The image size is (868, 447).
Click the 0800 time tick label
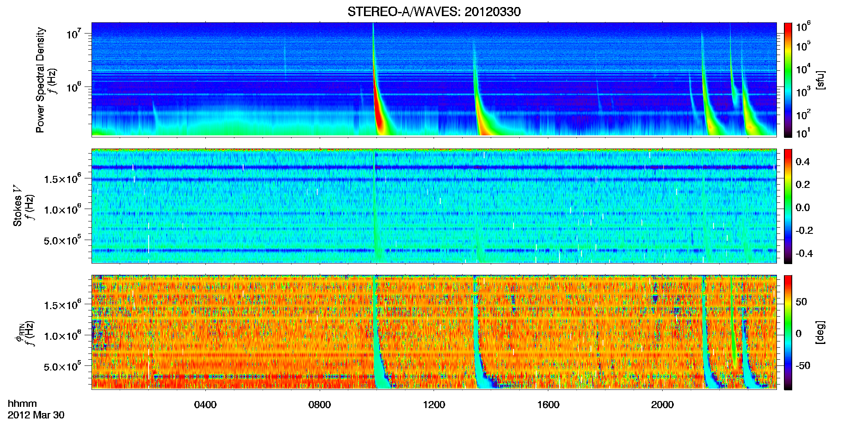[x=320, y=404]
